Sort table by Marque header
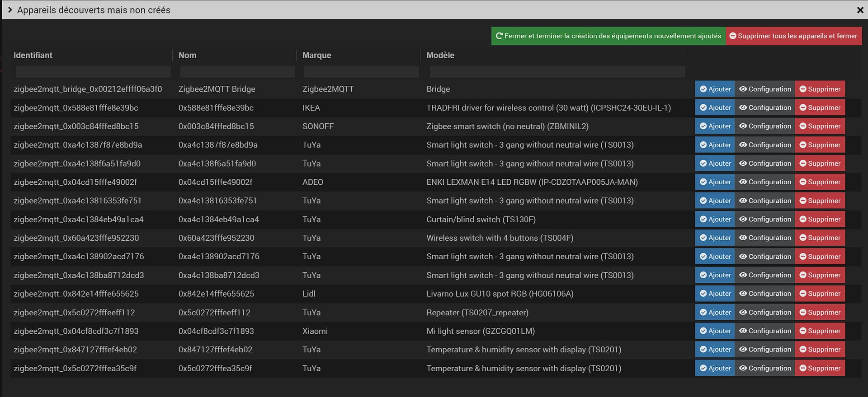868x397 pixels. pyautogui.click(x=316, y=55)
